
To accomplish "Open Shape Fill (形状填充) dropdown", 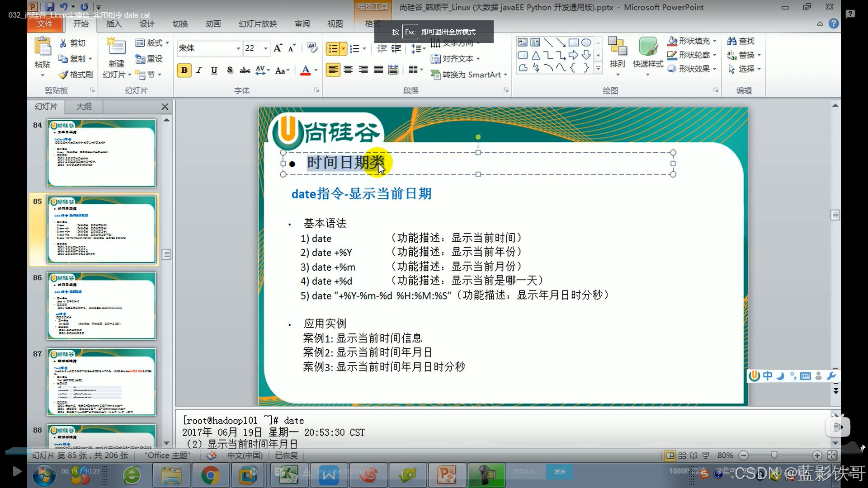I will click(692, 41).
